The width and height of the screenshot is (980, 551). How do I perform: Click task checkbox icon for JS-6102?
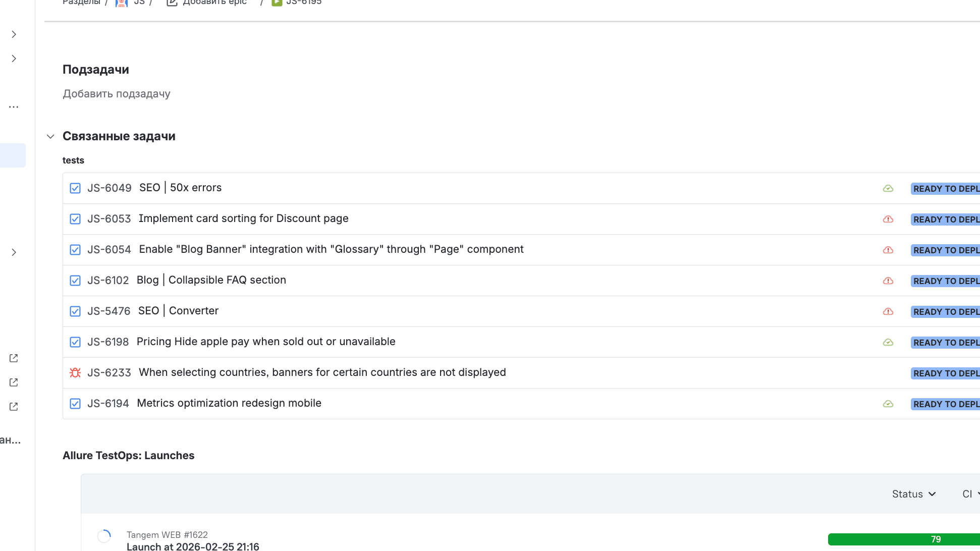click(x=75, y=281)
